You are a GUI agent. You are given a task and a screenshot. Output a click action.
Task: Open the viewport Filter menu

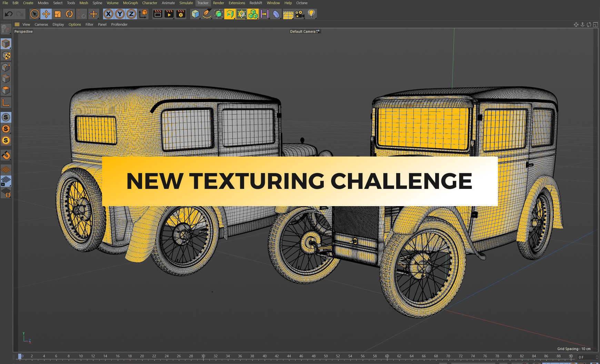click(89, 24)
